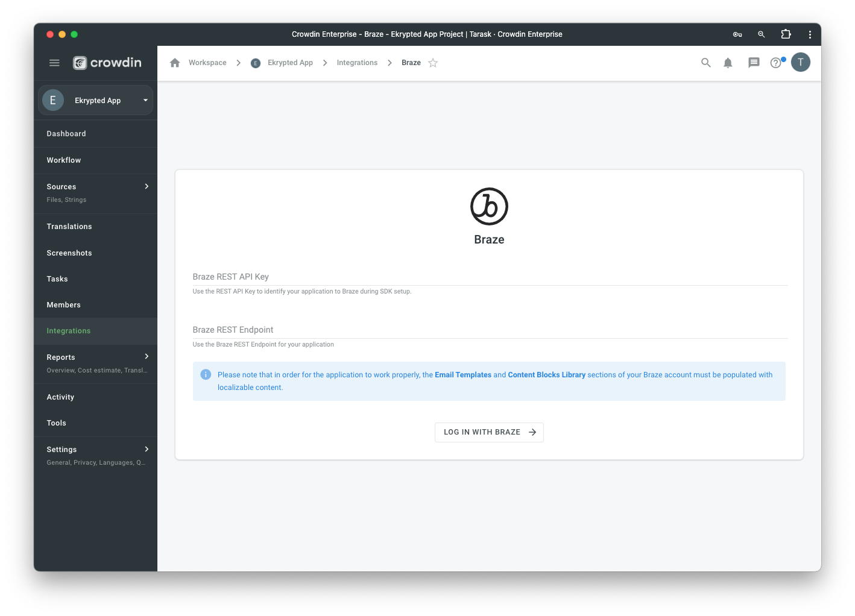
Task: Click the password key icon in title bar
Action: 737,34
